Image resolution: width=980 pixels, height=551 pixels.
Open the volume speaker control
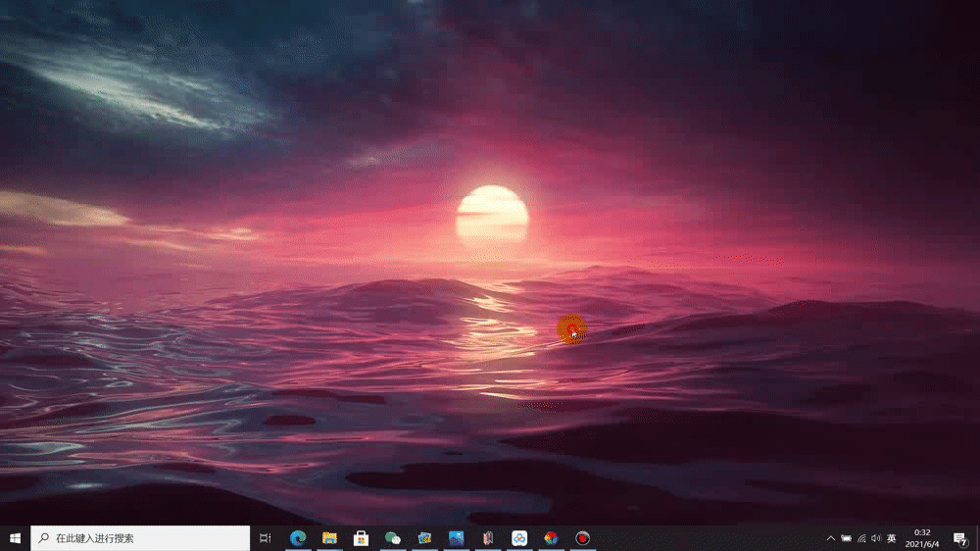875,538
